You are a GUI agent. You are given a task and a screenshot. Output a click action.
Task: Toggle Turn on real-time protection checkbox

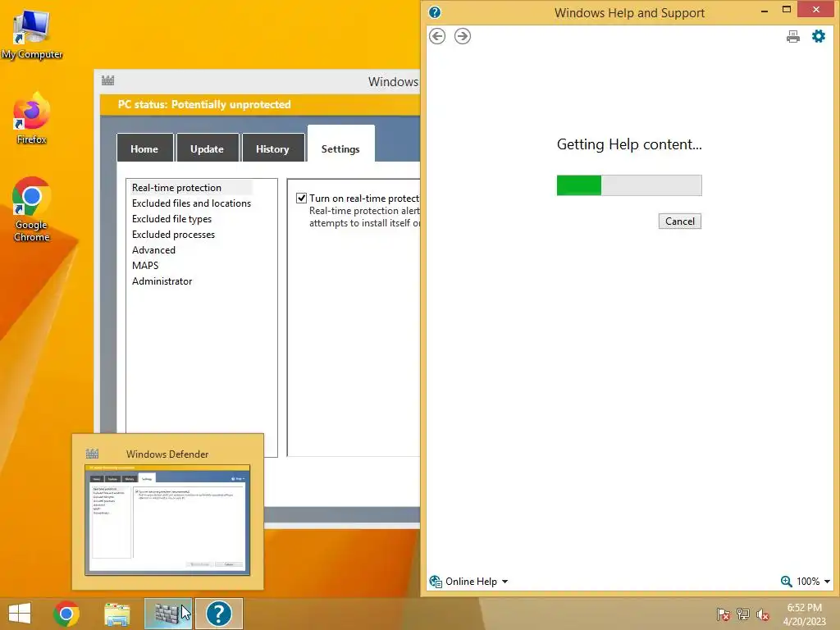click(x=302, y=199)
